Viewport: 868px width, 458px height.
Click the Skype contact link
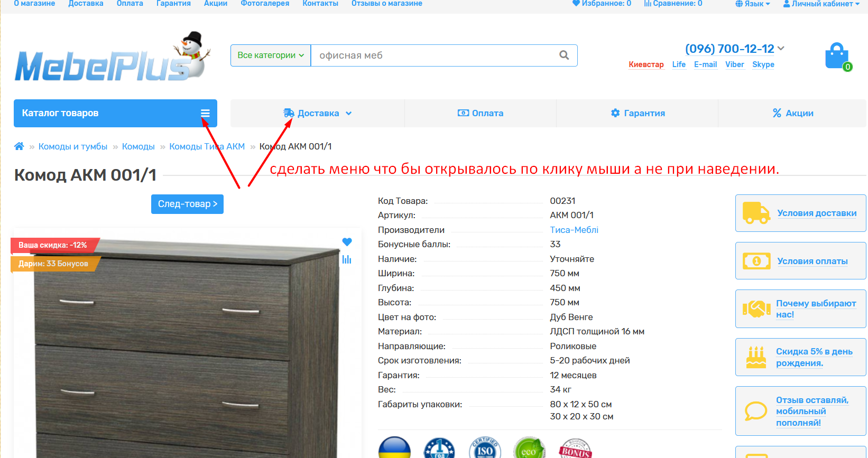pyautogui.click(x=763, y=64)
